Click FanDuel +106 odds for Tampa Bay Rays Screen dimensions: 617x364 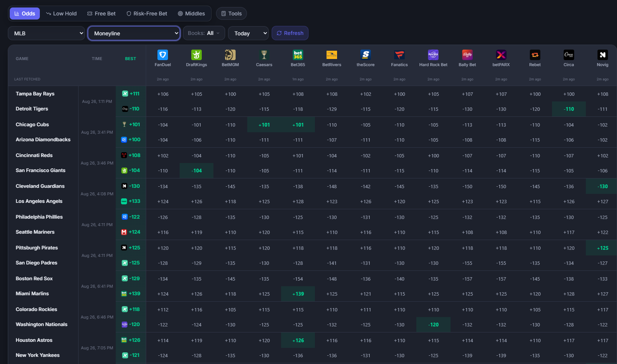point(163,94)
